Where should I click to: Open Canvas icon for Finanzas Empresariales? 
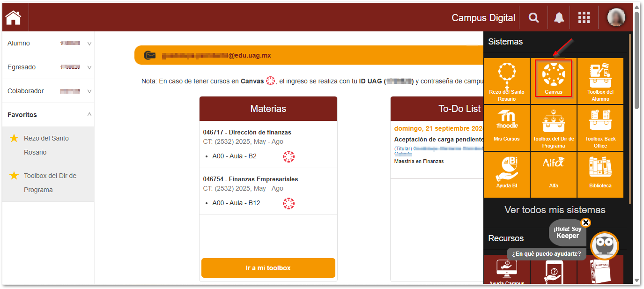point(289,203)
